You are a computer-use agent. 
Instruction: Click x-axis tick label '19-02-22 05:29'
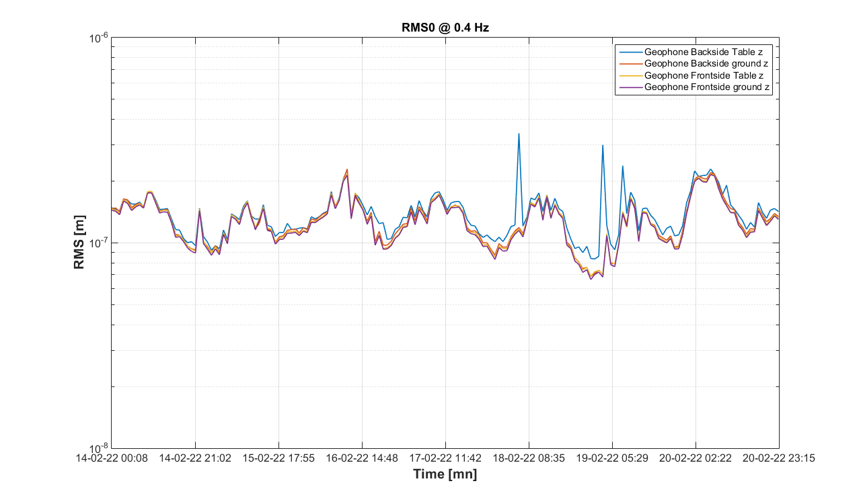click(x=612, y=458)
